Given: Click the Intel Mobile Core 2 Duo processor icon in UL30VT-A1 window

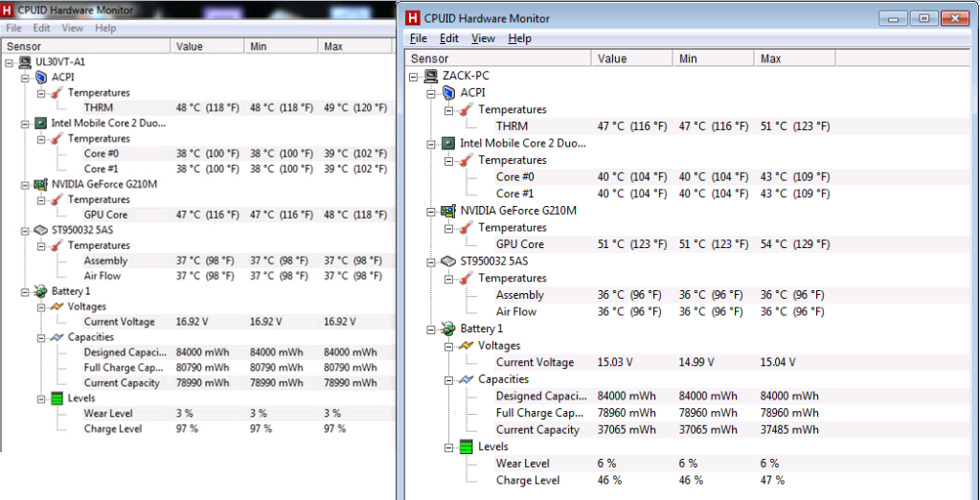Looking at the screenshot, I should pyautogui.click(x=40, y=124).
